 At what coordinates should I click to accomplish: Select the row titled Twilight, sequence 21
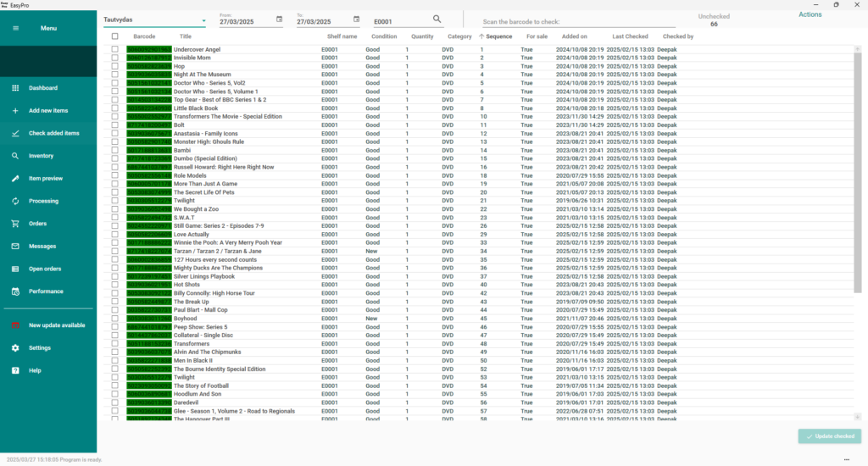[479, 200]
